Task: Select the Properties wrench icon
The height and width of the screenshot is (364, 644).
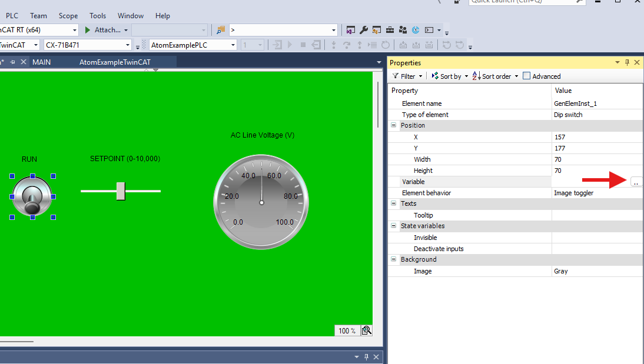Action: (364, 29)
